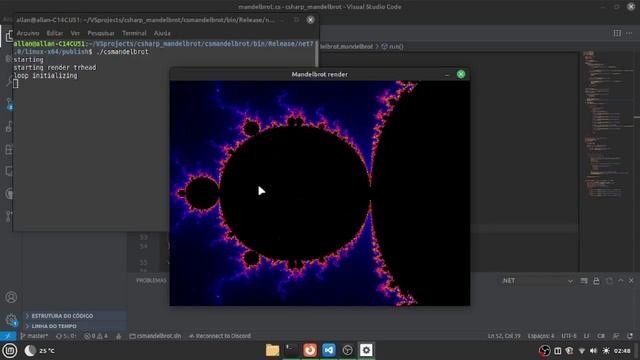Click Reconnect to Discord in status bar
This screenshot has height=360, width=640.
click(220, 336)
